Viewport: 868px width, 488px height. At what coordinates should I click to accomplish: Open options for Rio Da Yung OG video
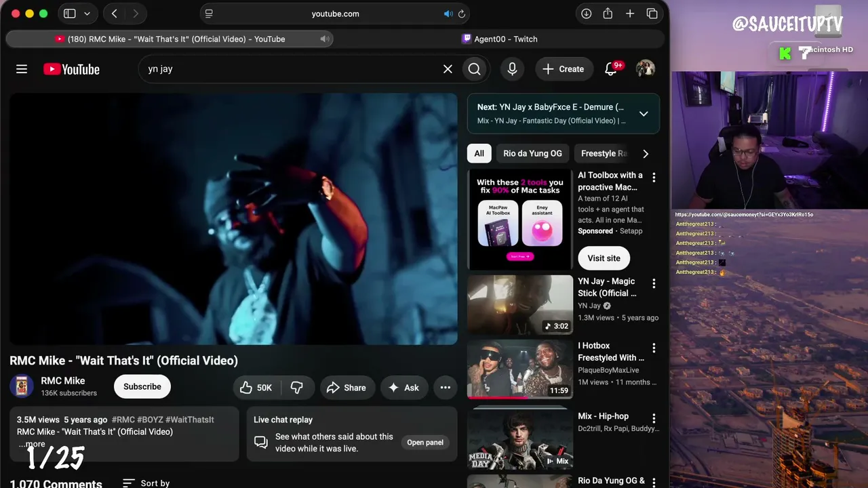pos(654,483)
